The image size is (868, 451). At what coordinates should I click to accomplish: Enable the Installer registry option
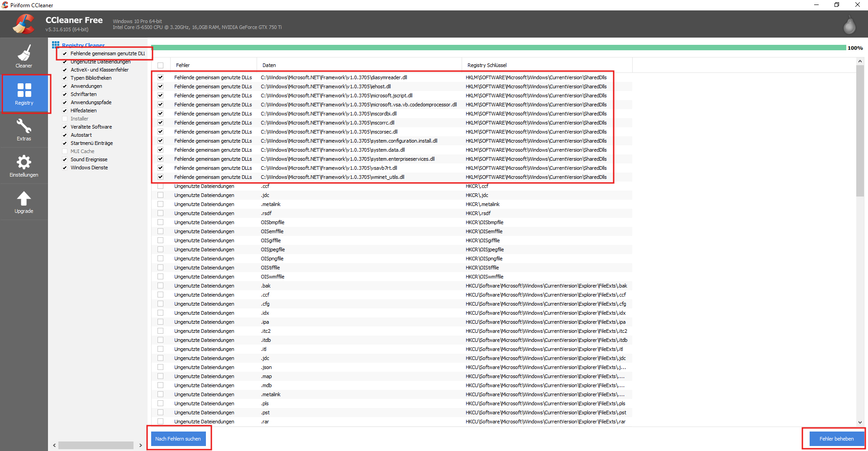tap(65, 119)
